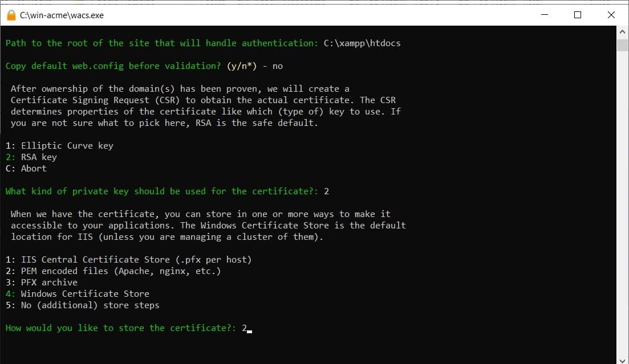Click the "1: Elliptic Curve key" option line

click(59, 146)
